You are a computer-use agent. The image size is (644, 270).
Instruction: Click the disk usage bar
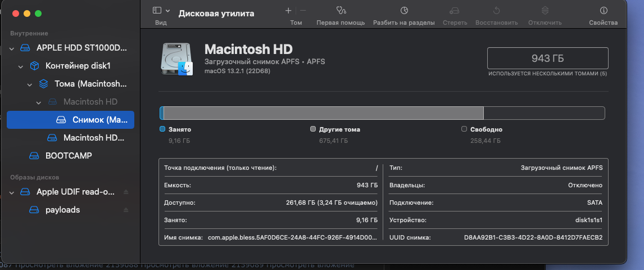(x=382, y=113)
